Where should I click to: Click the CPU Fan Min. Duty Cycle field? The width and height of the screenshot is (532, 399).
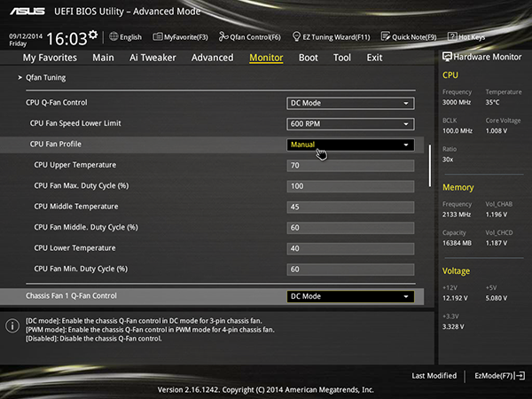click(350, 270)
